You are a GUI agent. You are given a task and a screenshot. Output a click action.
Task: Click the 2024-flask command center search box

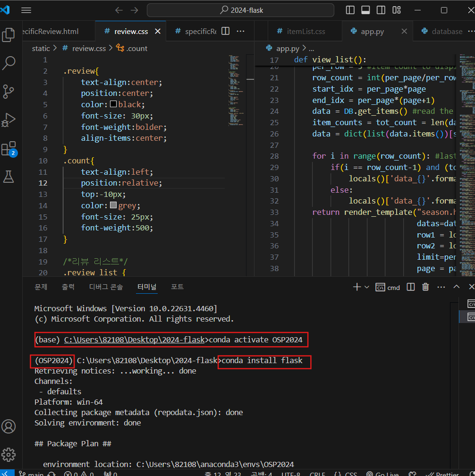click(x=240, y=10)
